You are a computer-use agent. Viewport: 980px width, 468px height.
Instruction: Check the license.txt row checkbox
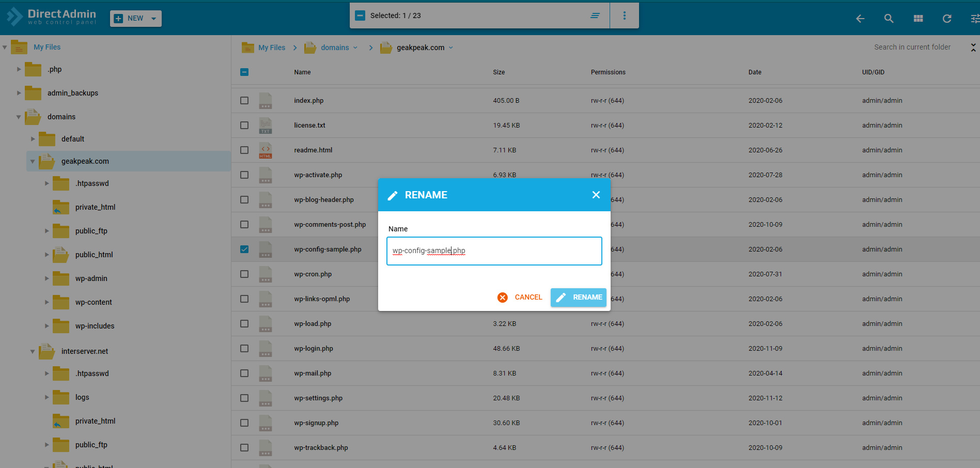tap(244, 126)
